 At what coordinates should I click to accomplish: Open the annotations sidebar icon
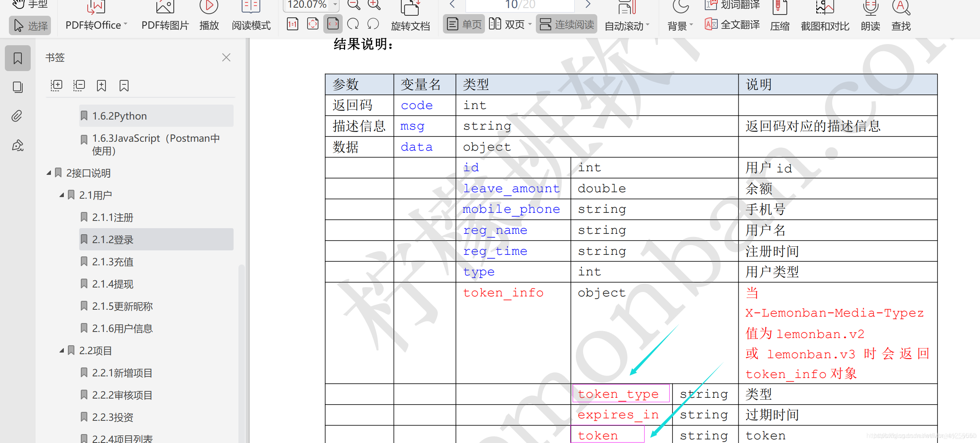pos(18,145)
